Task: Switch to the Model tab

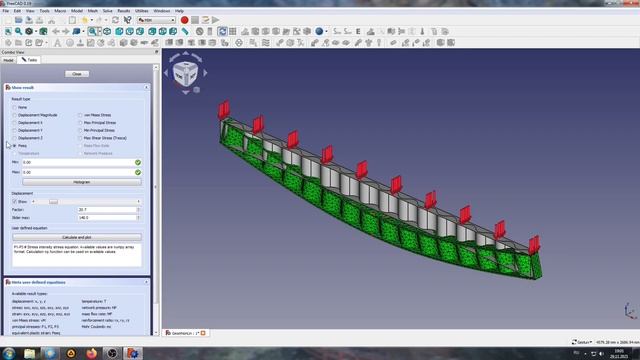Action: (x=8, y=60)
